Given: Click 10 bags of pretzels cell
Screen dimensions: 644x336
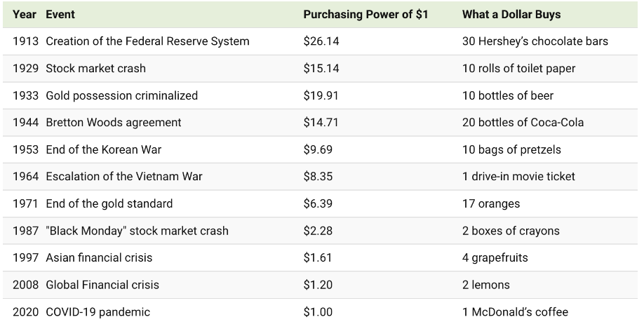Looking at the screenshot, I should coord(511,150).
